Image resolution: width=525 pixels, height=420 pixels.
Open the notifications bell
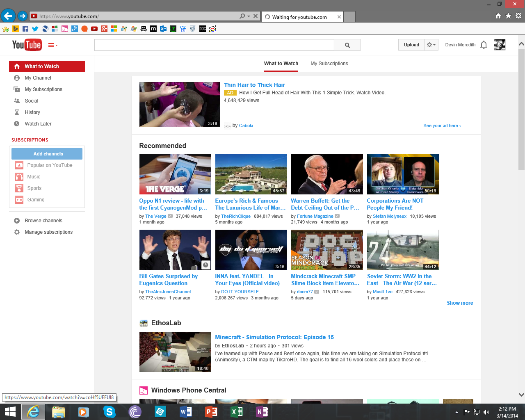coord(484,45)
